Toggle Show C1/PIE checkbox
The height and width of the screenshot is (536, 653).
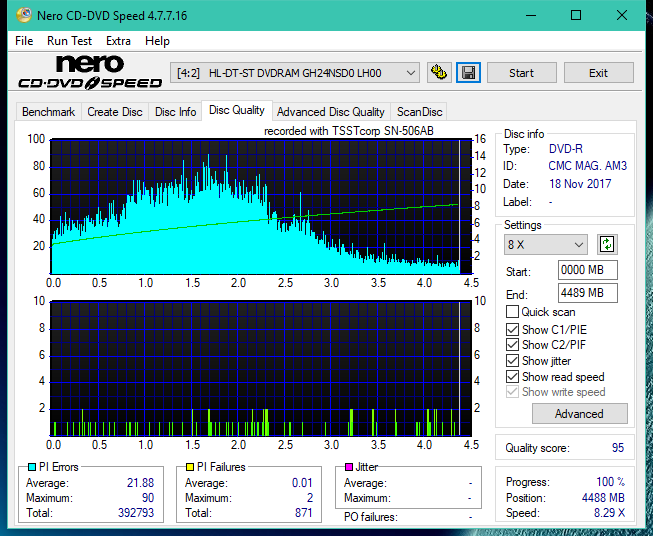[512, 329]
